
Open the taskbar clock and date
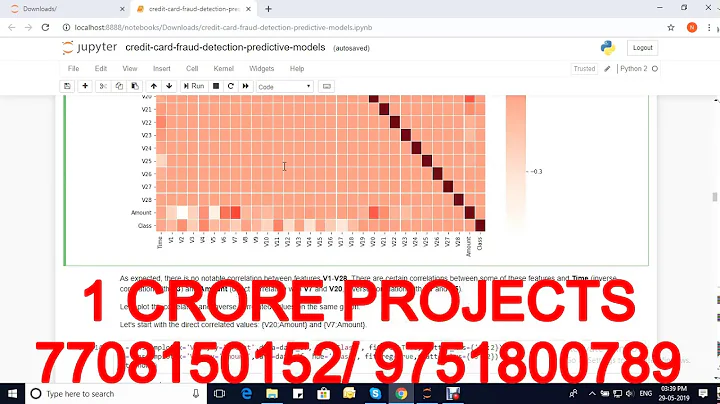[673, 393]
